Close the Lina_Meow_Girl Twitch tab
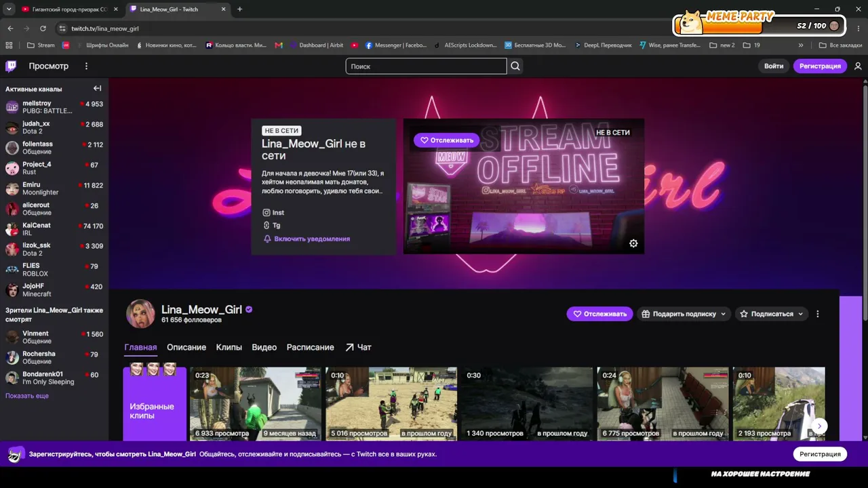This screenshot has width=868, height=488. pyautogui.click(x=223, y=9)
